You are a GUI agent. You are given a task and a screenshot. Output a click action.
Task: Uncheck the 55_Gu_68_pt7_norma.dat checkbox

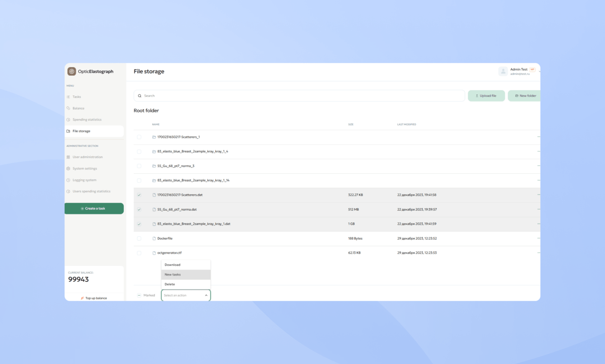coord(139,210)
